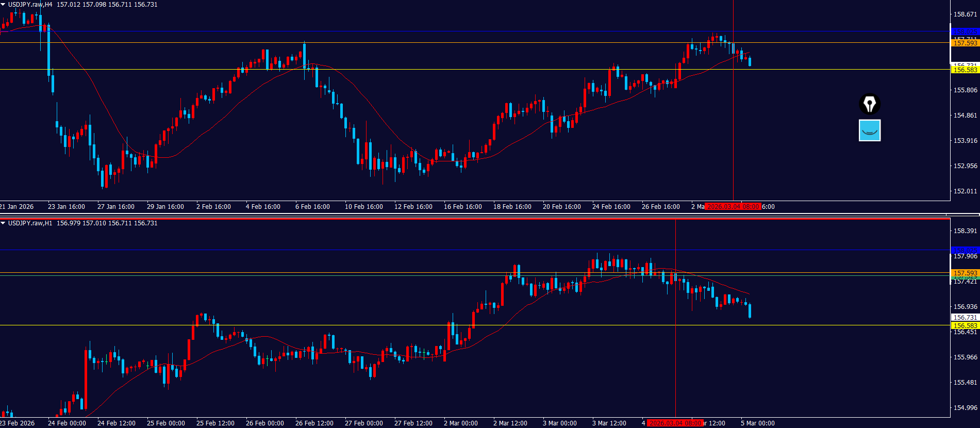This screenshot has width=980, height=428.
Task: Click the pen nib drawing icon
Action: click(870, 104)
